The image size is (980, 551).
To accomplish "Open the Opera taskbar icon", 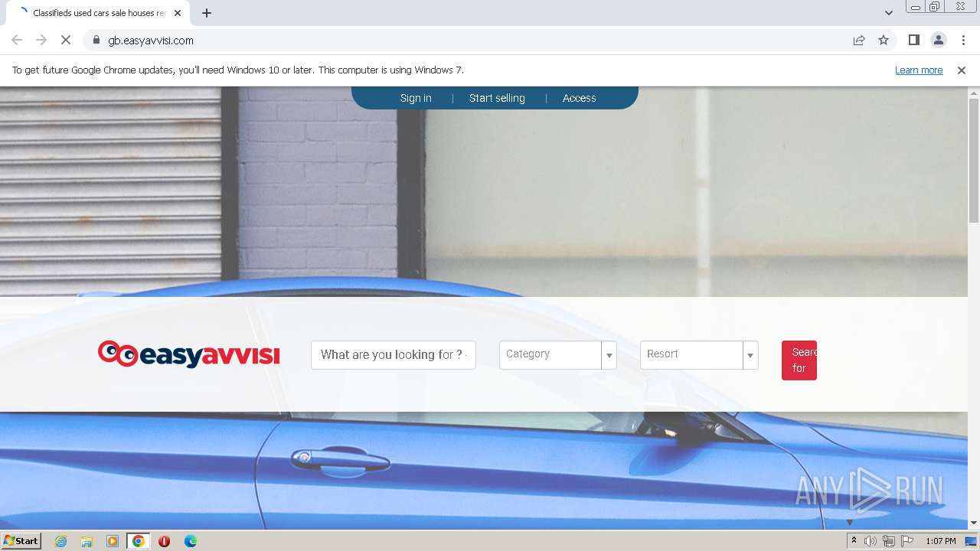I will click(164, 541).
